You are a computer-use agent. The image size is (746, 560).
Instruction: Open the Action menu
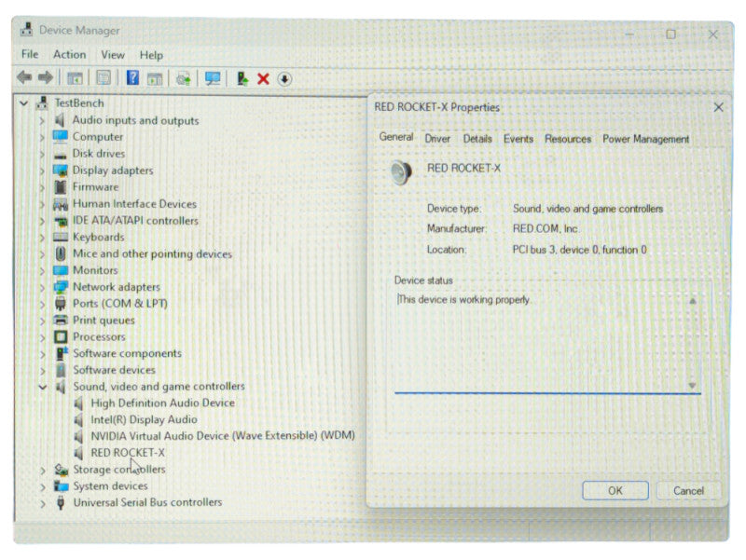pyautogui.click(x=69, y=55)
